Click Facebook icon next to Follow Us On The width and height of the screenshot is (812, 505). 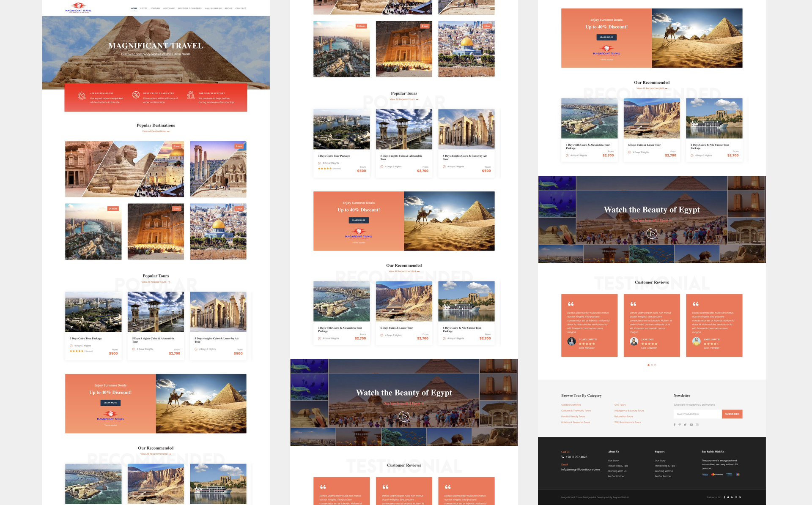tap(724, 497)
